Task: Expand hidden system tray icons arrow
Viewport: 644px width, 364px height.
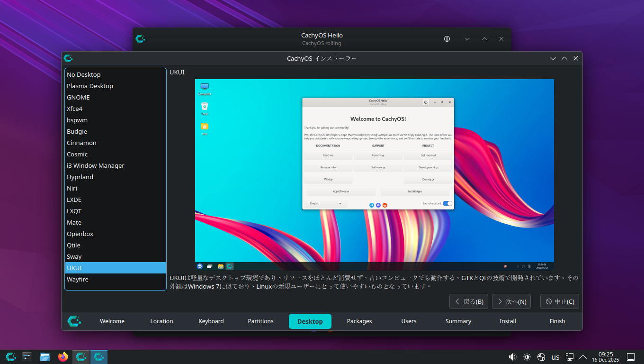Action: pos(583,357)
